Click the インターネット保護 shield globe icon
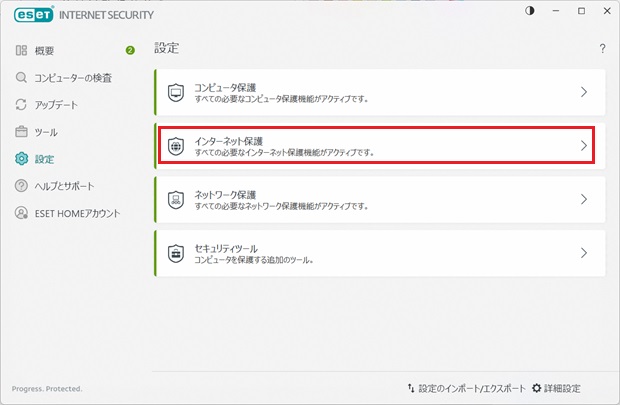Screen dimensions: 620x405 pyautogui.click(x=176, y=146)
